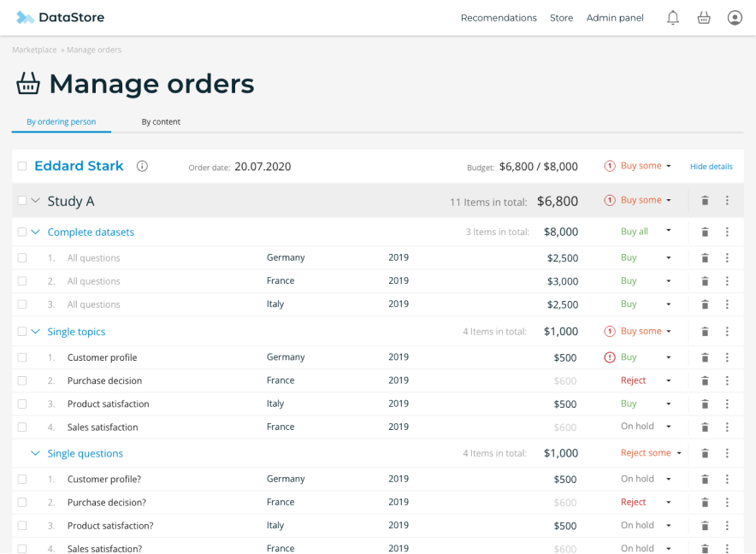Image resolution: width=756 pixels, height=554 pixels.
Task: Open Admin panel in top navigation
Action: [615, 18]
